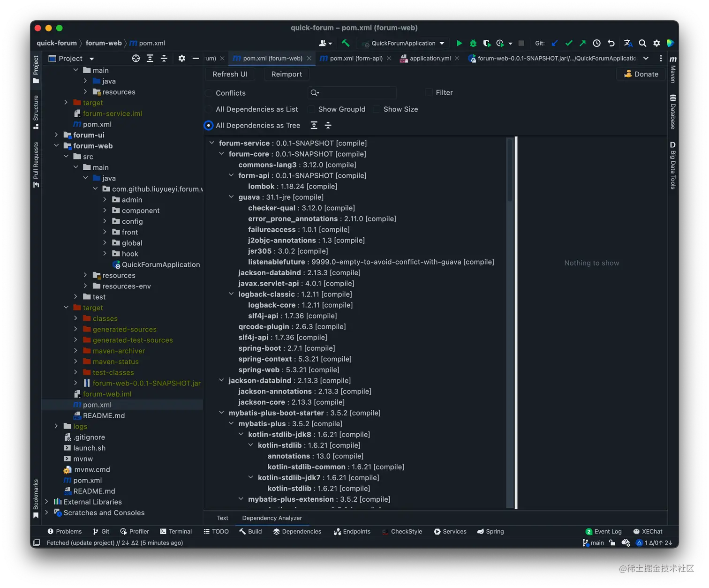Open the Maven tool window
This screenshot has height=588, width=709.
tap(673, 69)
